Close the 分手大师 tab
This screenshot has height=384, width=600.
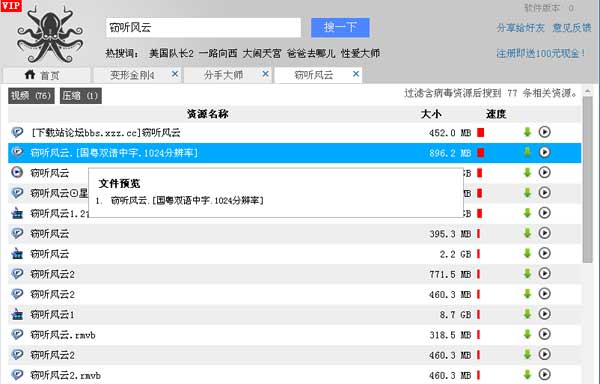266,74
